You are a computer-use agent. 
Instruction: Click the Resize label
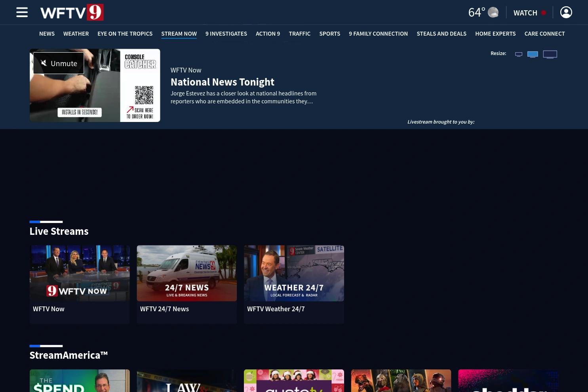click(x=498, y=53)
